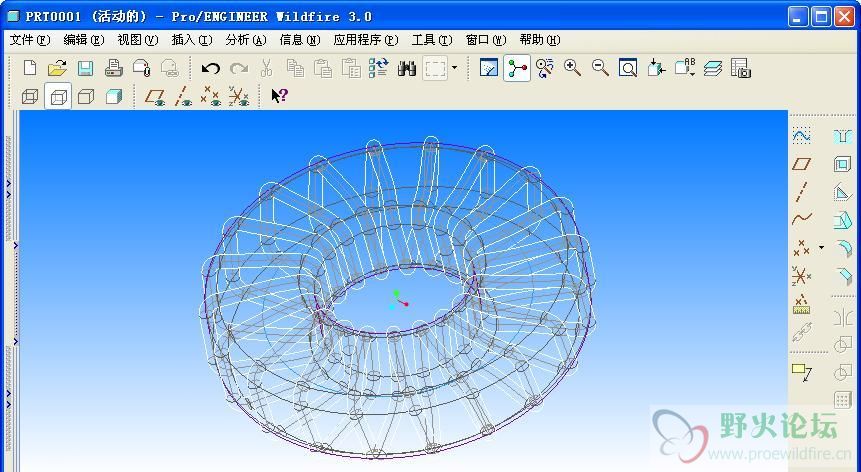This screenshot has height=472, width=861.
Task: Open the 应用程序(P) menu
Action: (x=366, y=40)
